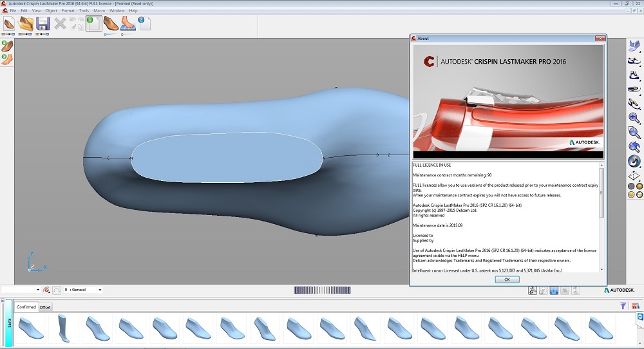644x349 pixels.
Task: Select the Confirmed tab
Action: 26,307
